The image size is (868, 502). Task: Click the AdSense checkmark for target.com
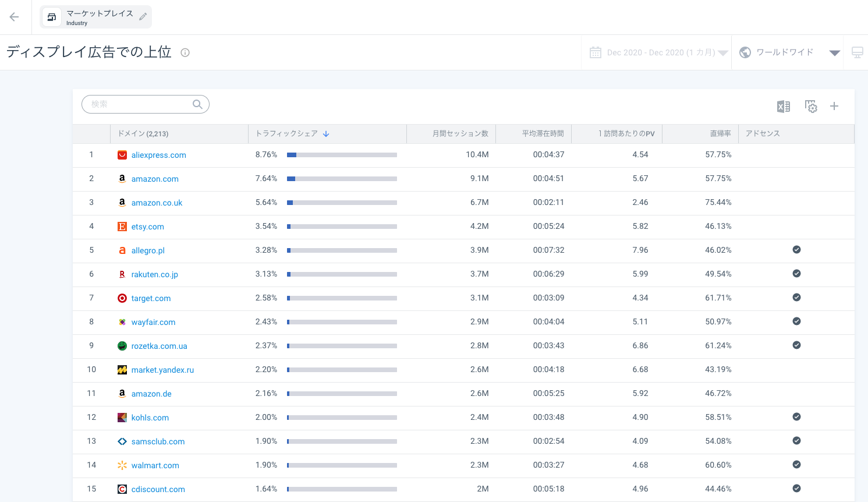(796, 298)
